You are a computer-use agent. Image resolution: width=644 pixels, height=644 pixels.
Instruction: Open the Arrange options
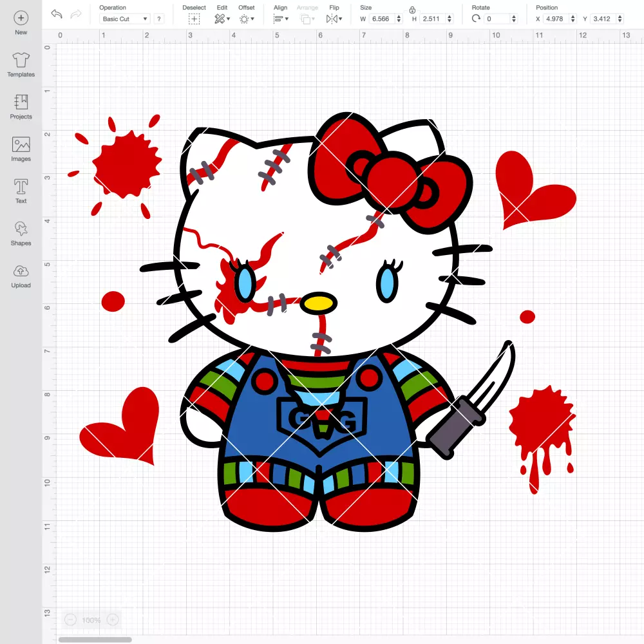308,19
